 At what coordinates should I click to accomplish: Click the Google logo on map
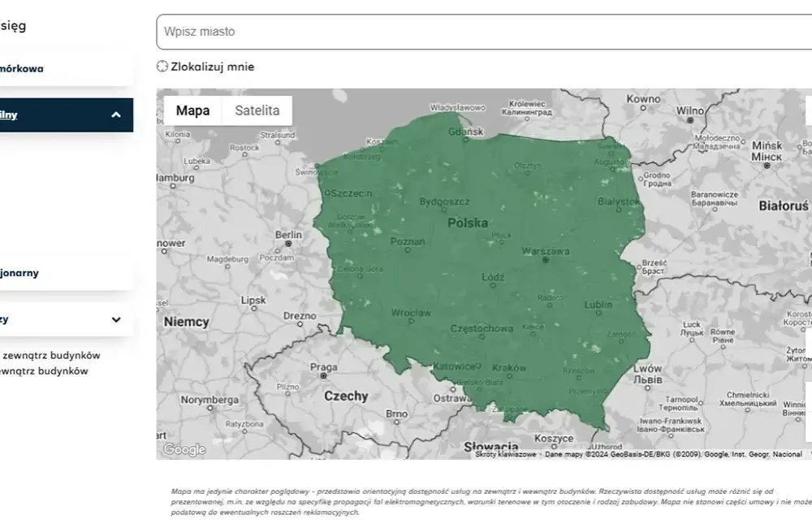coord(184,449)
